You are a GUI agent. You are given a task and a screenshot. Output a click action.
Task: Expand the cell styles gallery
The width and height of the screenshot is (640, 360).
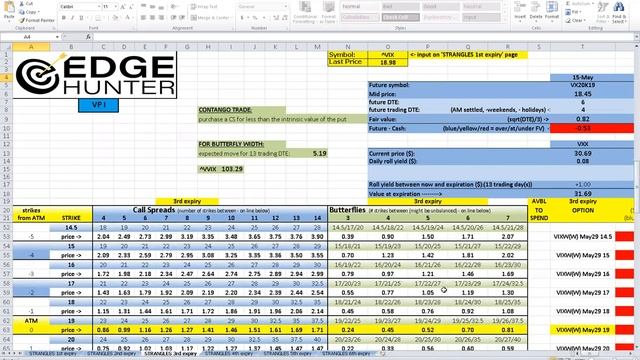point(504,19)
